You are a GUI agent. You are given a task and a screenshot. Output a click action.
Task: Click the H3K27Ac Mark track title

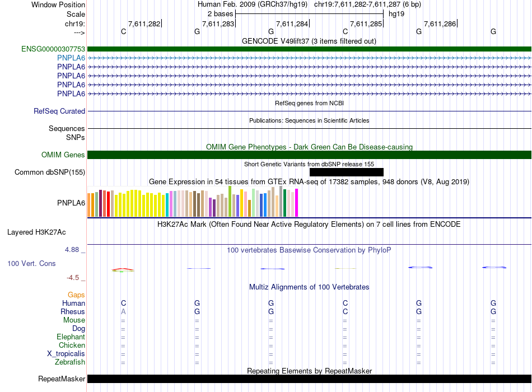click(309, 225)
